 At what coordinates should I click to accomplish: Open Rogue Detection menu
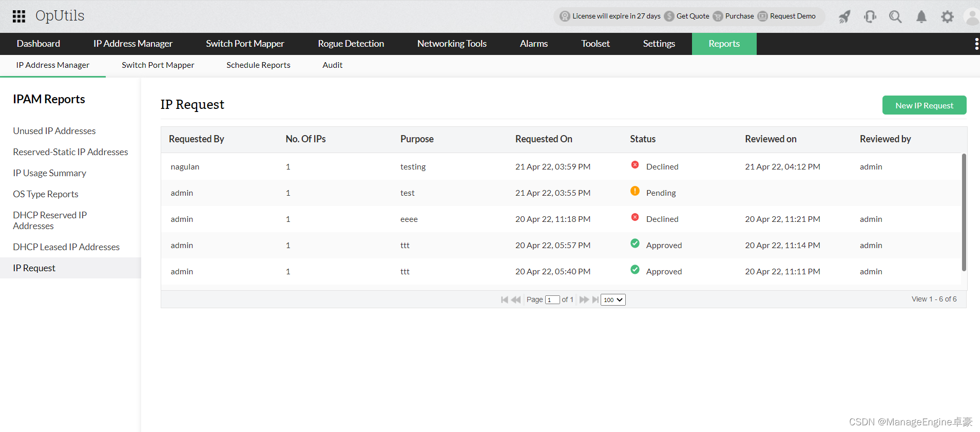(x=351, y=44)
